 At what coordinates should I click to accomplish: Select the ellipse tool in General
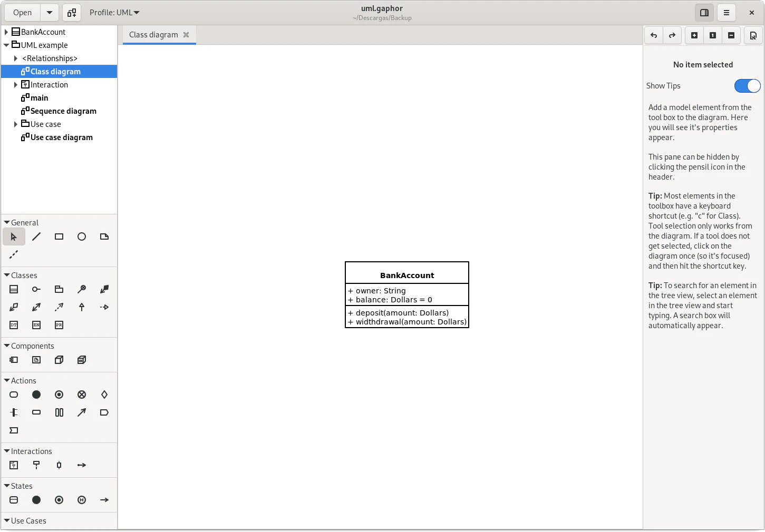82,237
